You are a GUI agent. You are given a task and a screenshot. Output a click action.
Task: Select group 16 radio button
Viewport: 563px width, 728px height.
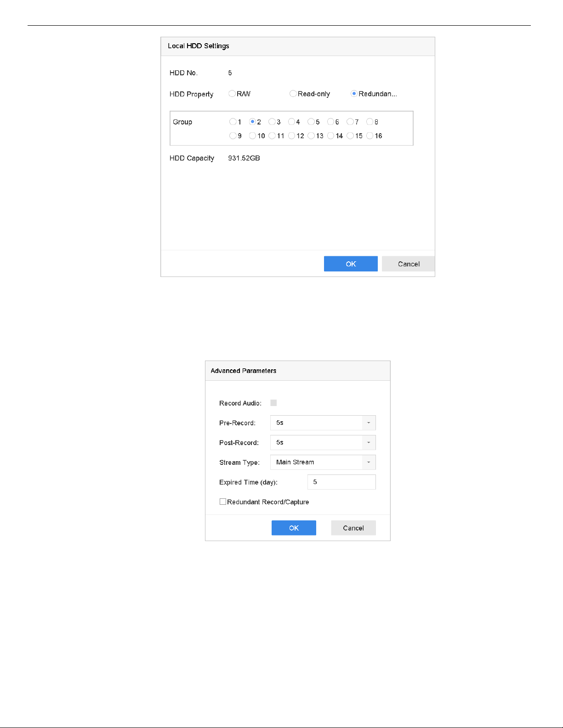[370, 135]
